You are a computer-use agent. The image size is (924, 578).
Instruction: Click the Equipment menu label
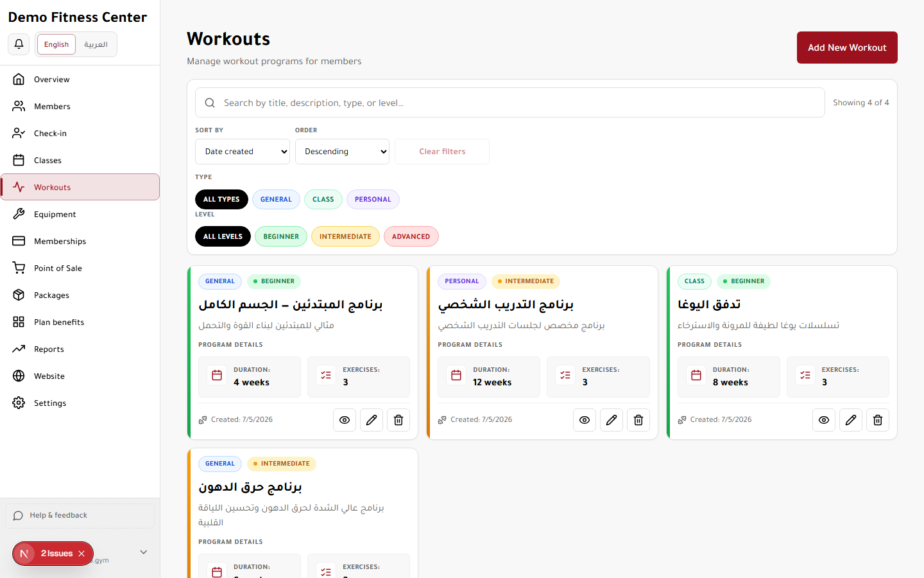pos(55,215)
